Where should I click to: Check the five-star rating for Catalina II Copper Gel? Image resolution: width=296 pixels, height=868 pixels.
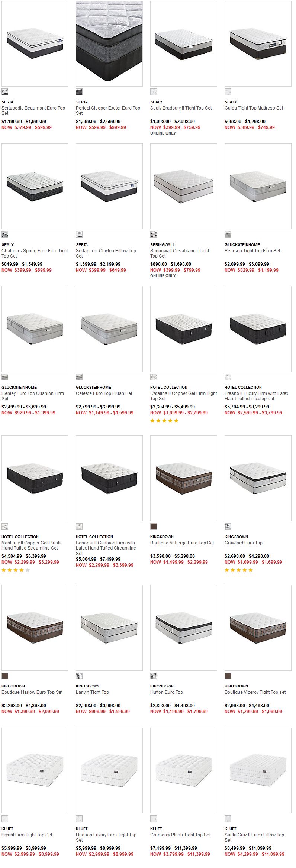[164, 421]
